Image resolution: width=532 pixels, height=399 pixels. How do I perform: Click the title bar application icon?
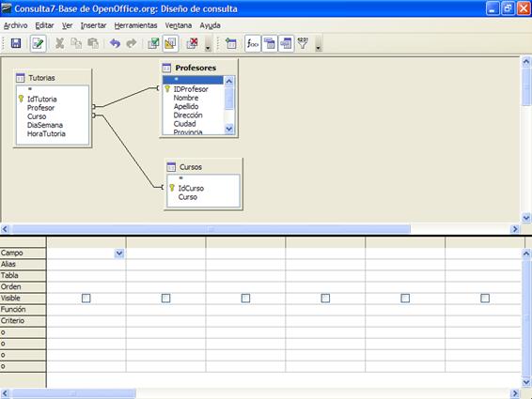(x=6, y=8)
